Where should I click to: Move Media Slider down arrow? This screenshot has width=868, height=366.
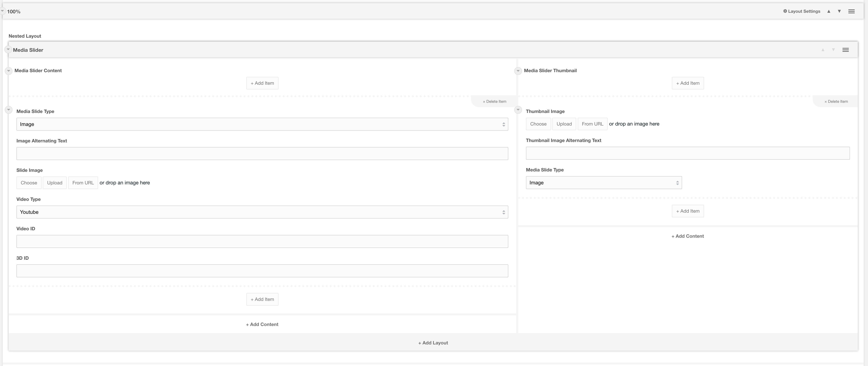833,50
